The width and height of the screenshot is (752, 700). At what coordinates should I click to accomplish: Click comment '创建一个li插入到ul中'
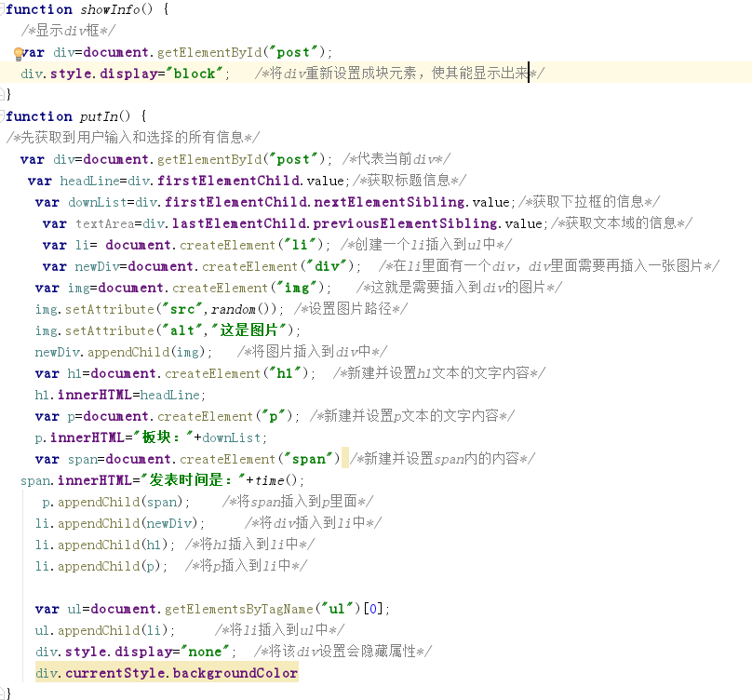pos(424,245)
